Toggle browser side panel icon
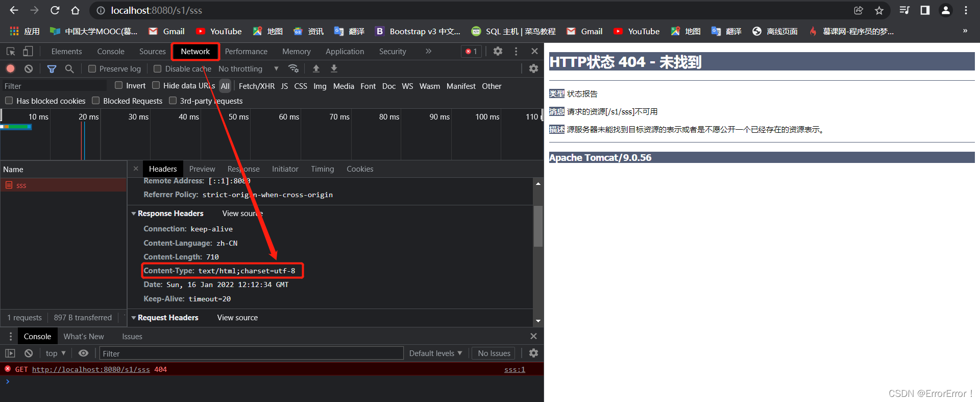980x402 pixels. [x=925, y=10]
